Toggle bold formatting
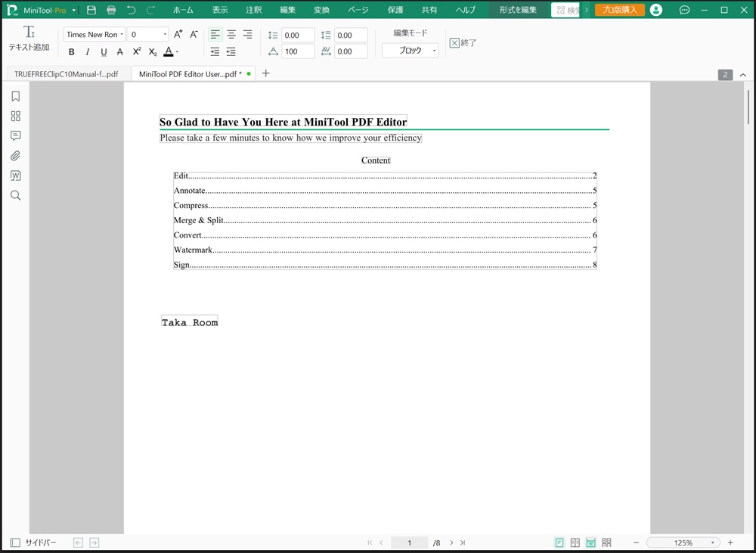 point(71,51)
